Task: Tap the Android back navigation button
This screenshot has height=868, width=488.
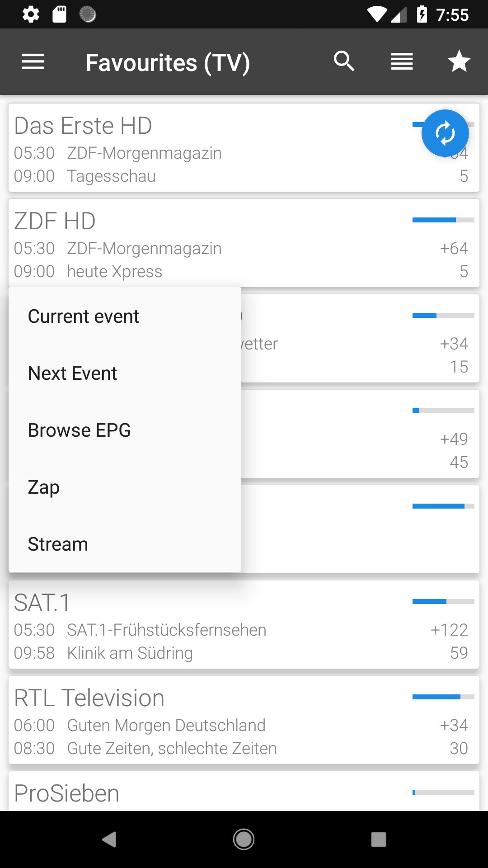Action: [x=109, y=840]
